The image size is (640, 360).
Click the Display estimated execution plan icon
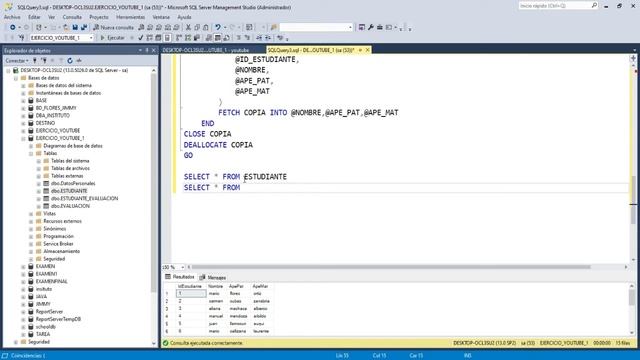click(149, 38)
